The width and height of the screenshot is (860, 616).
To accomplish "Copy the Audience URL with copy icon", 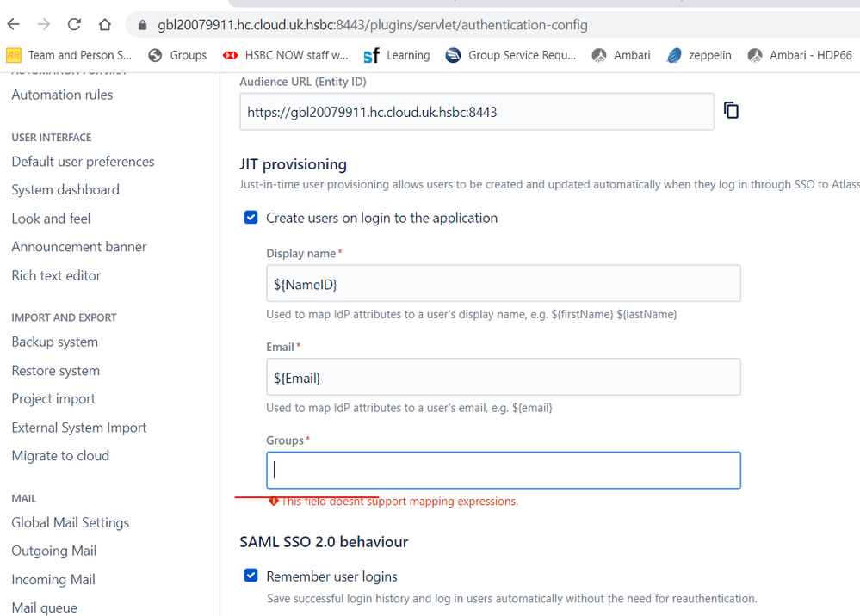I will [x=731, y=110].
